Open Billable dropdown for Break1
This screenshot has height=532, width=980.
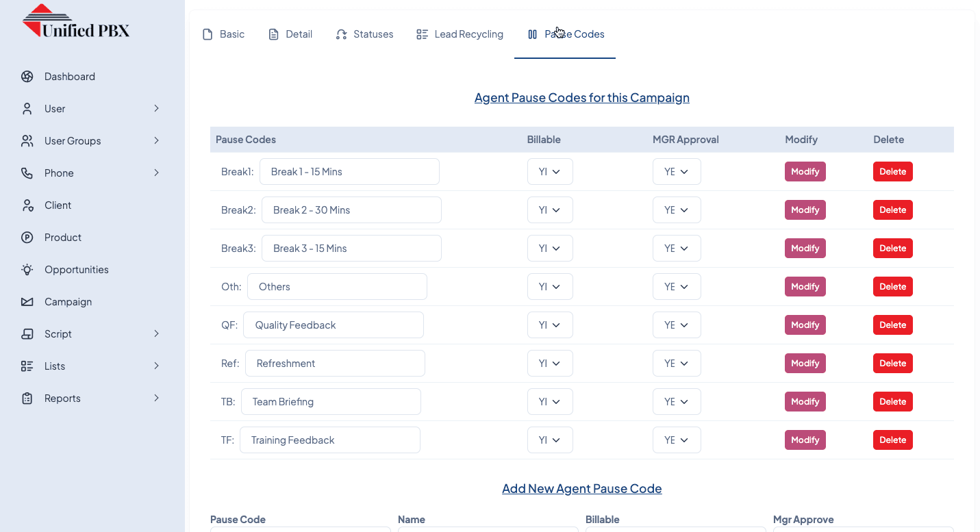coord(550,172)
